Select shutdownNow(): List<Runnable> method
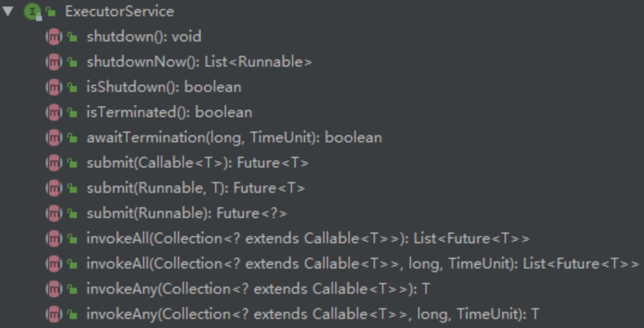644x328 pixels. pyautogui.click(x=199, y=62)
